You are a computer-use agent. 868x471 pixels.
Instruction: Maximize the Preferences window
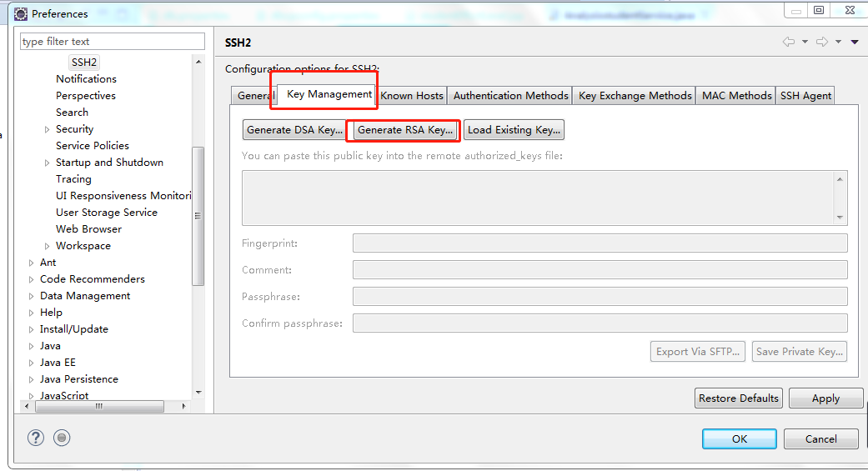point(819,10)
